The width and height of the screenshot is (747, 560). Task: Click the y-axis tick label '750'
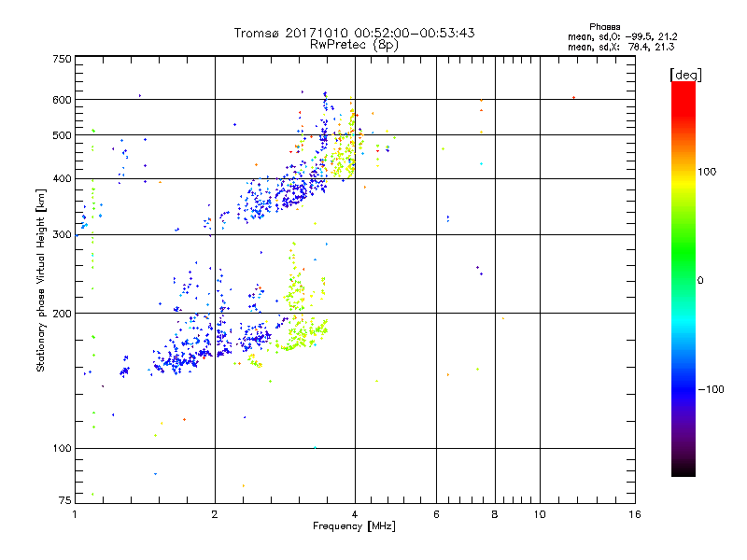click(x=62, y=59)
